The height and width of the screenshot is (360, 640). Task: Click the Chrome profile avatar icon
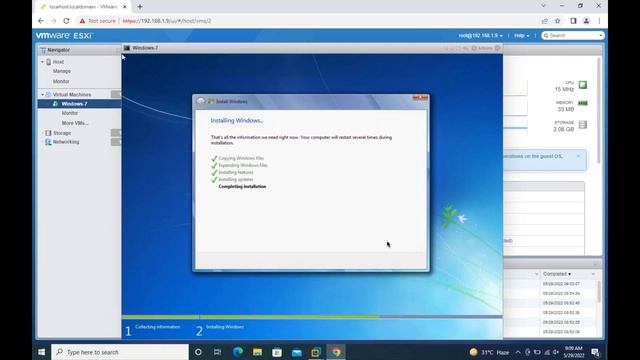587,21
